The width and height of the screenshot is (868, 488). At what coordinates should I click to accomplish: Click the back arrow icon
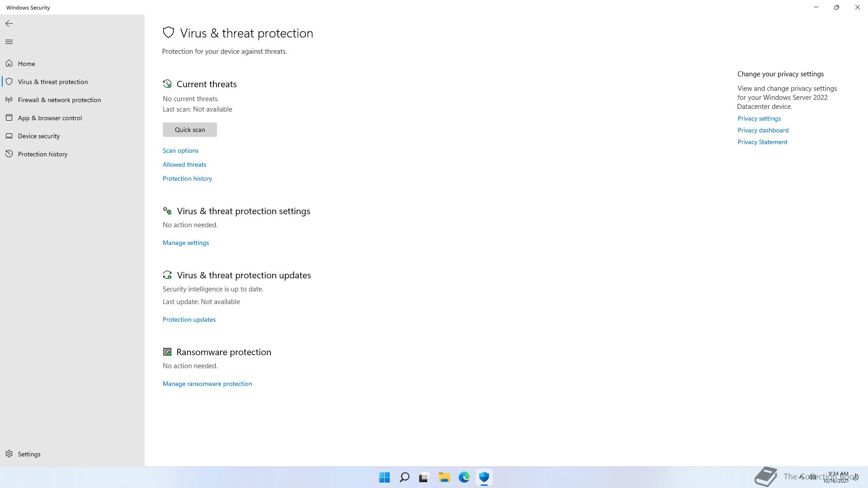pyautogui.click(x=9, y=23)
